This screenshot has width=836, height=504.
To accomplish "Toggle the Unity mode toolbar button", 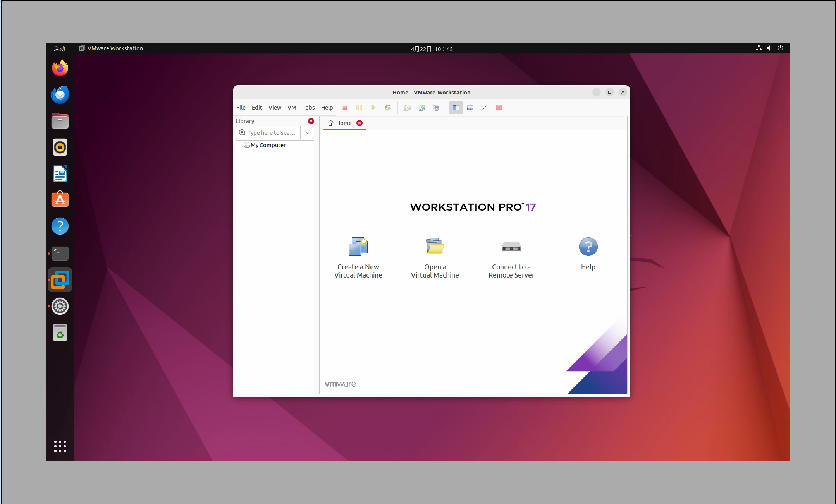I will [x=499, y=108].
